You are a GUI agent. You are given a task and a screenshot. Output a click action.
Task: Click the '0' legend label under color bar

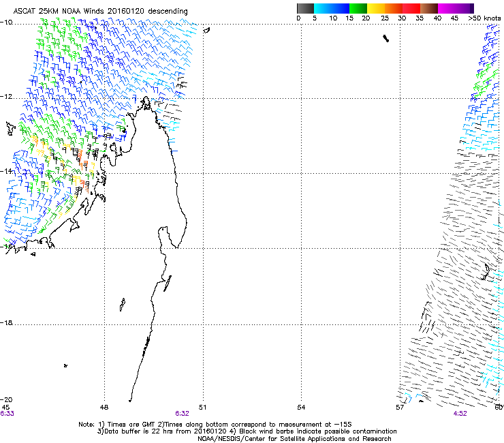[298, 18]
